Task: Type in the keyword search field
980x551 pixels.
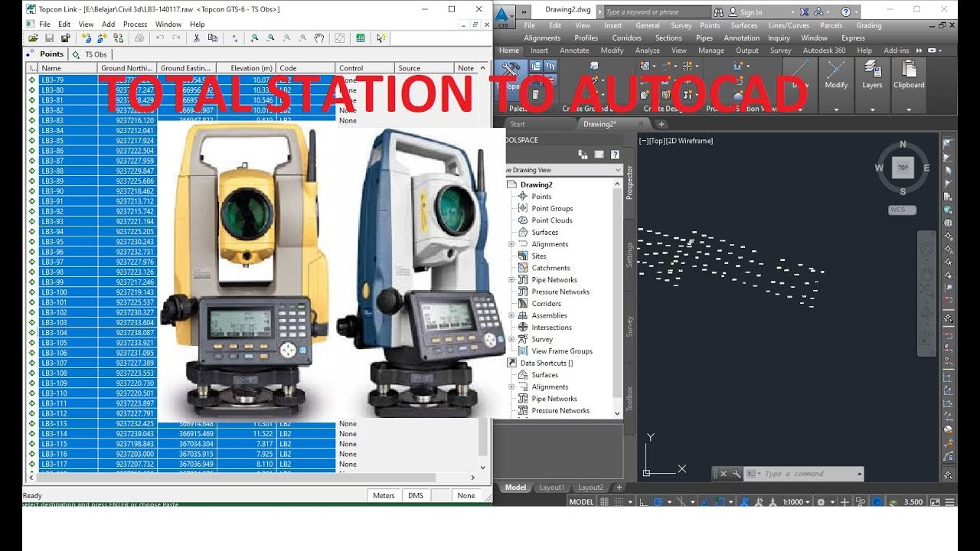Action: point(657,12)
